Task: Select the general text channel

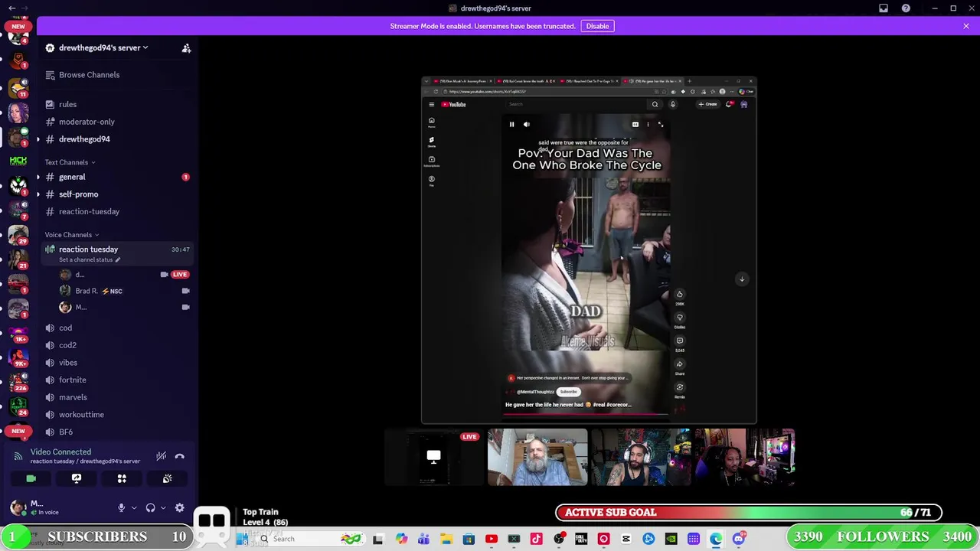Action: [x=116, y=177]
